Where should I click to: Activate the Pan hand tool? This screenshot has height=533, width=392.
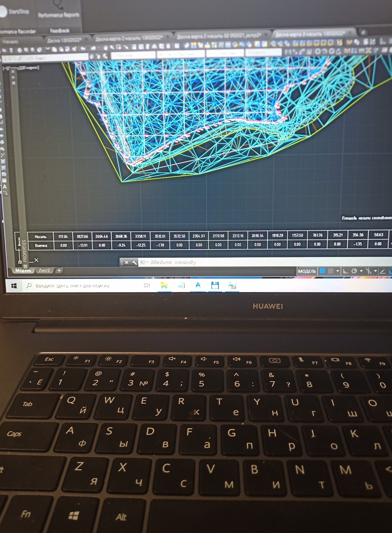105,48
